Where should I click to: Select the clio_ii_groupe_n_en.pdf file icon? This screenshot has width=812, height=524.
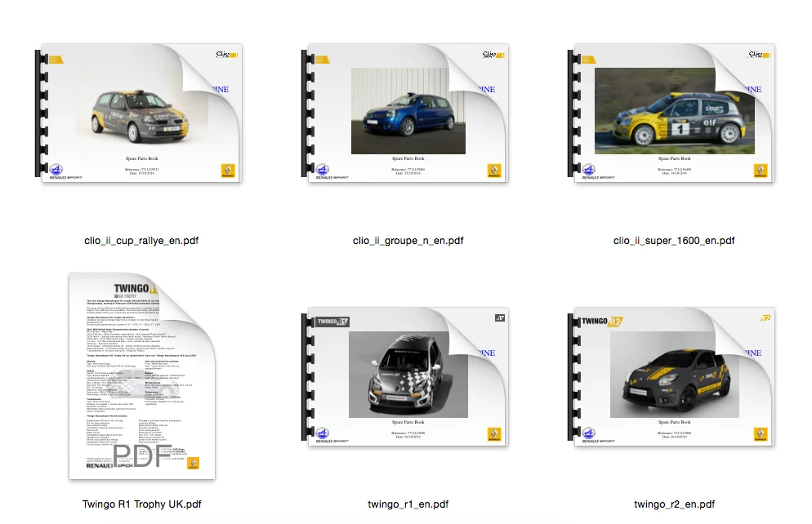coord(405,113)
